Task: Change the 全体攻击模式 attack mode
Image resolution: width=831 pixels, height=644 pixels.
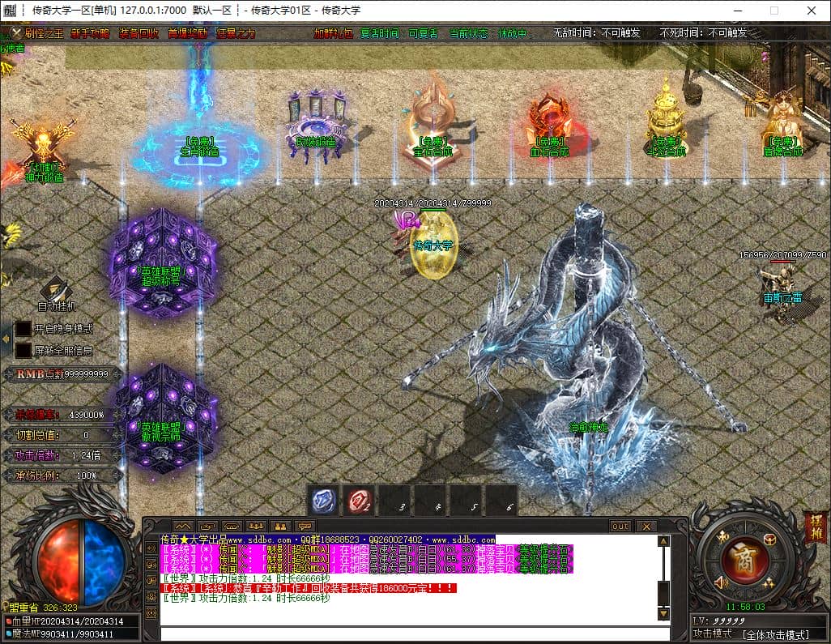Action: (x=776, y=634)
